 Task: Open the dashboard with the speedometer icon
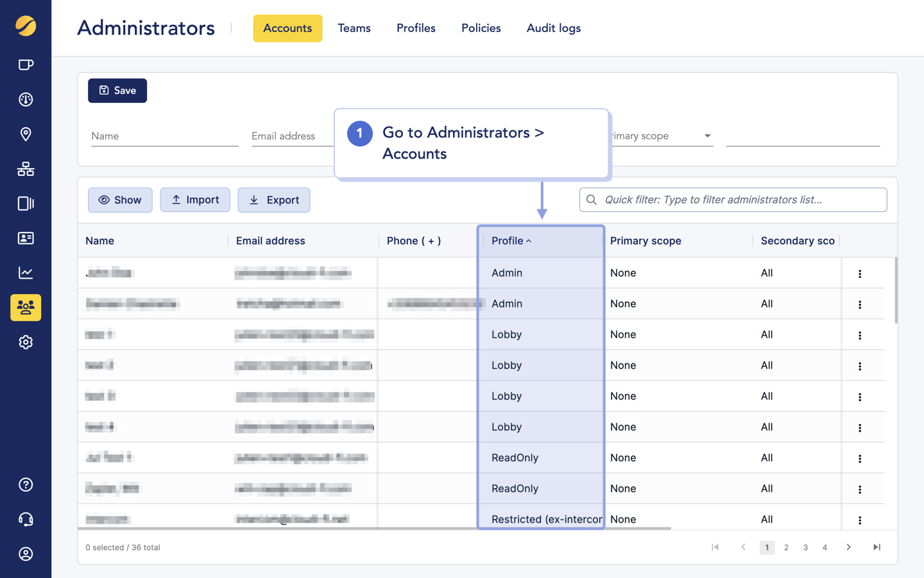click(x=26, y=99)
